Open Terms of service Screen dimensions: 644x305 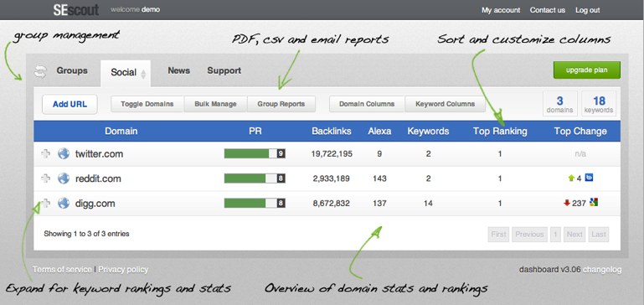click(x=62, y=270)
